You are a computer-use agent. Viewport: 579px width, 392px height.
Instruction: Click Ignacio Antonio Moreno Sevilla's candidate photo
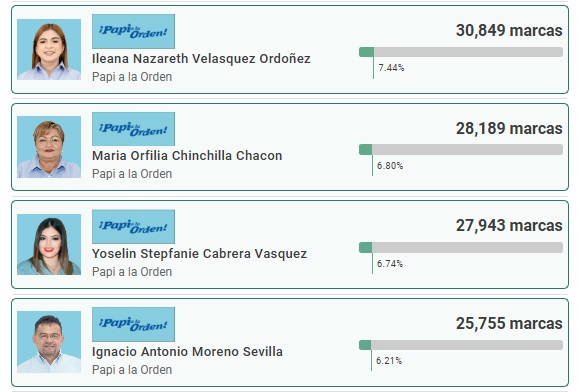[x=49, y=342]
